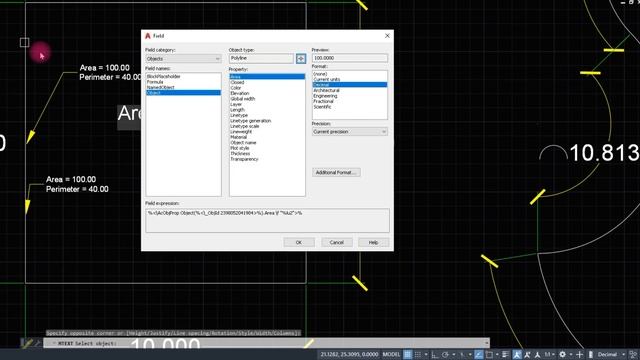Toggle lineweight display in status bar
Screen dimensions: 640x360
pos(505,354)
